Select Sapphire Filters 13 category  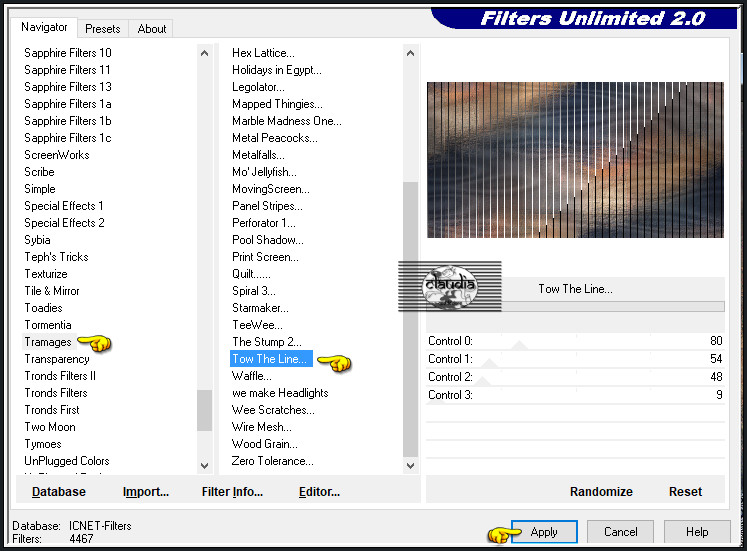tap(68, 87)
